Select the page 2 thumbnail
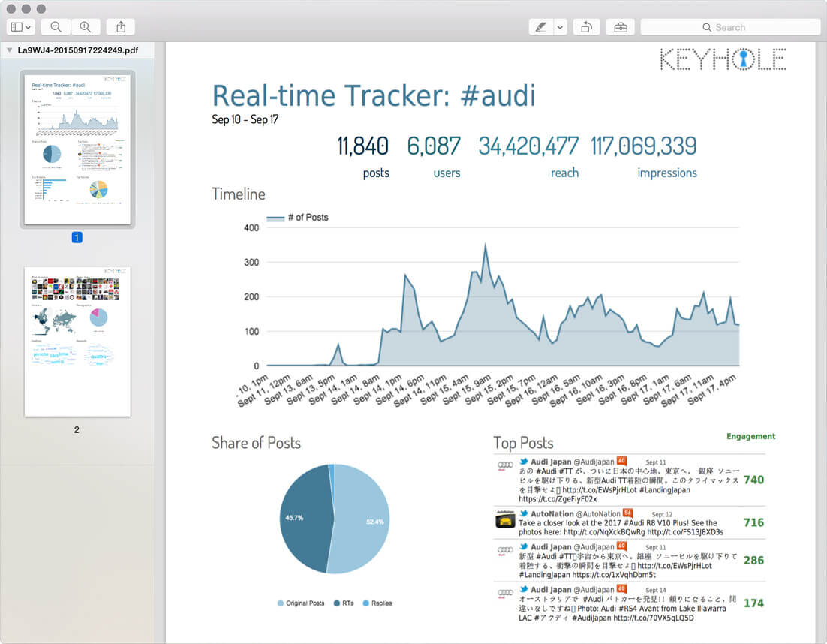827x644 pixels. [x=77, y=342]
